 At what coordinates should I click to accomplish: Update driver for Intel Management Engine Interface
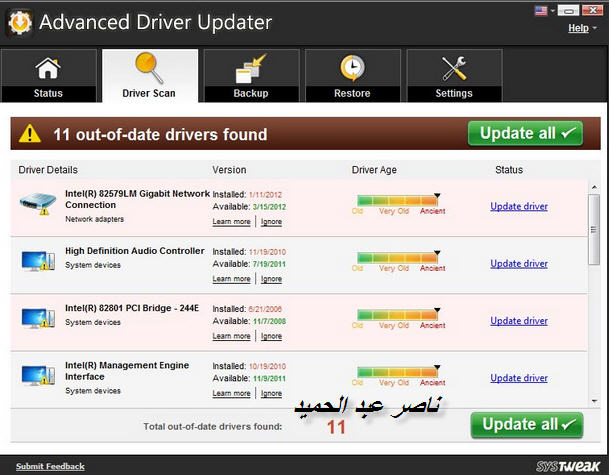(519, 378)
